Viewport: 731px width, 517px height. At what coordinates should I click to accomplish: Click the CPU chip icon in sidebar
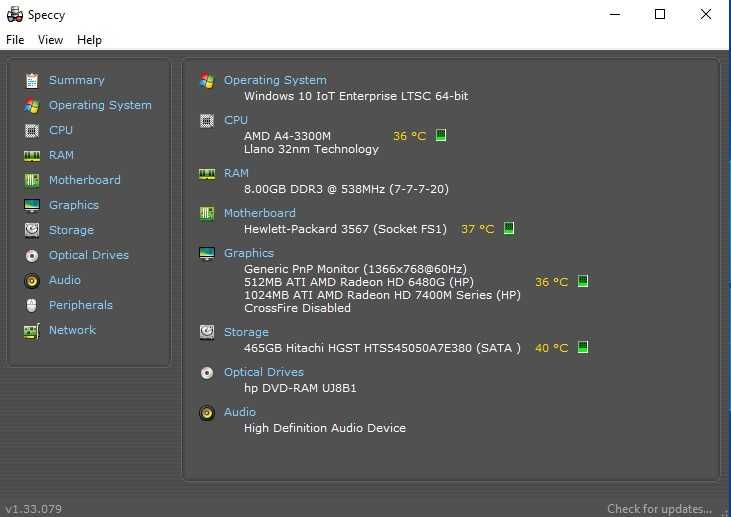point(32,131)
